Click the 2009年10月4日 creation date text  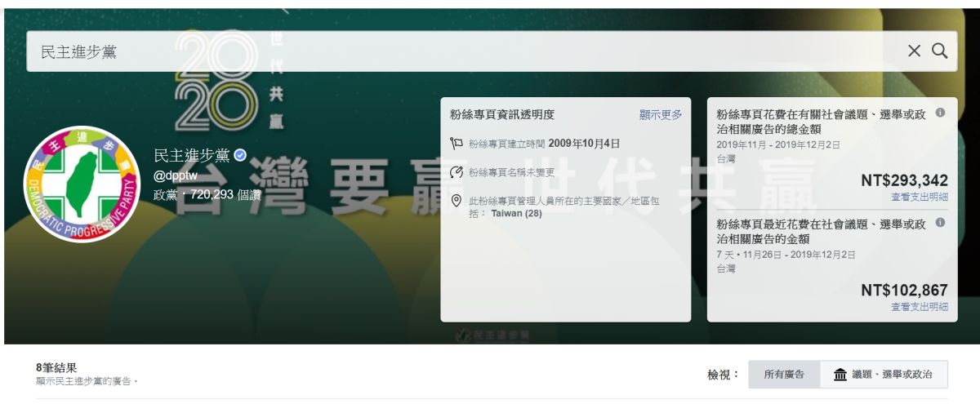(584, 144)
